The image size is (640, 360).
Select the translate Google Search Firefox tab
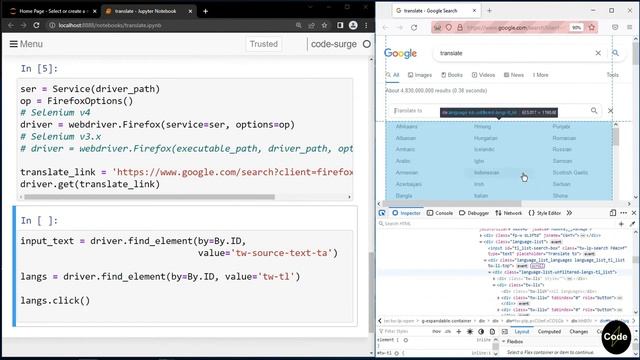[x=435, y=11]
